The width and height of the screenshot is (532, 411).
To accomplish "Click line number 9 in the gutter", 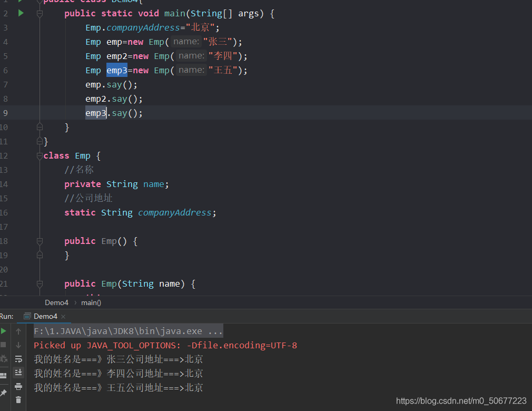I will click(x=5, y=113).
